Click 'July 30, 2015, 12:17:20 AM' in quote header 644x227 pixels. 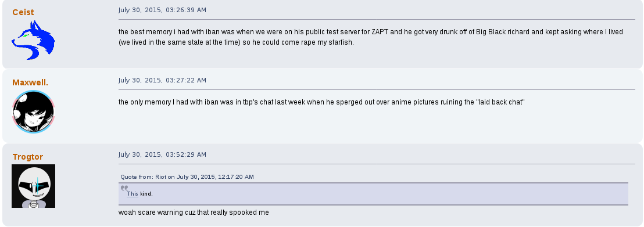(x=215, y=177)
